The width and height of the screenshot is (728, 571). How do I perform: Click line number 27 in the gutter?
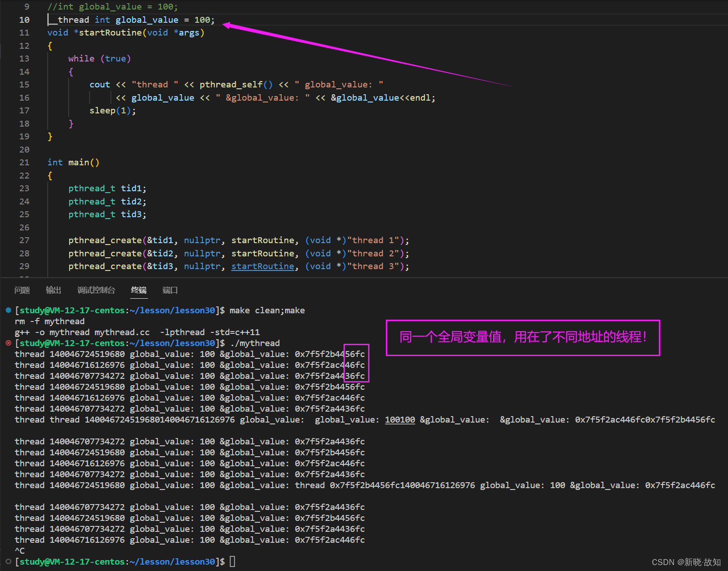point(24,240)
